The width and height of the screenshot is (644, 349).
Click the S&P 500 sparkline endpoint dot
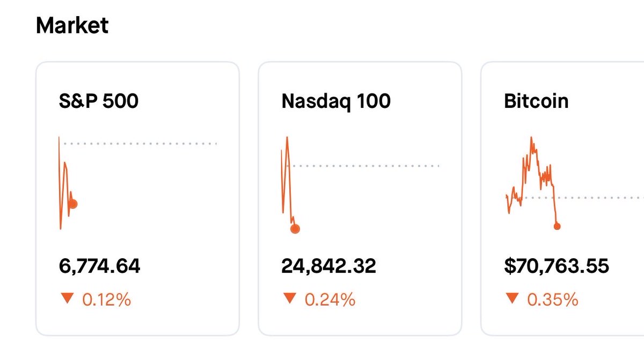pos(73,204)
